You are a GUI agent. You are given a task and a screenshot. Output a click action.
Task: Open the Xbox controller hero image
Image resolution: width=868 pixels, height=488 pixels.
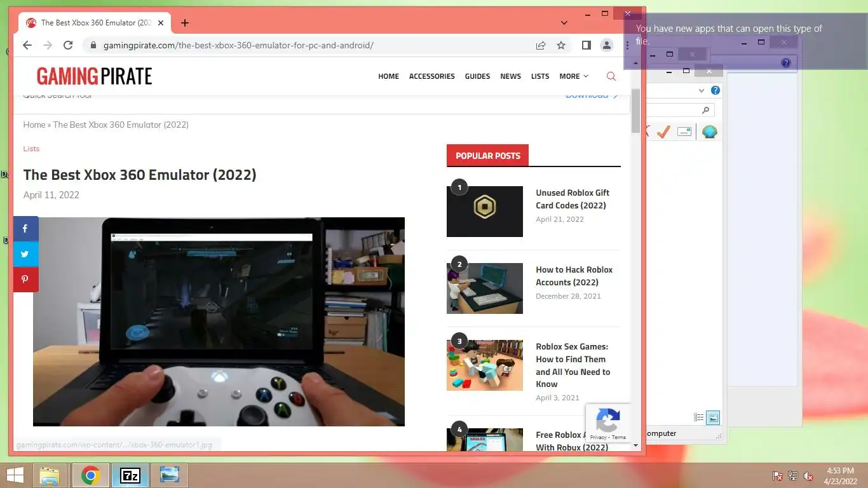(219, 322)
